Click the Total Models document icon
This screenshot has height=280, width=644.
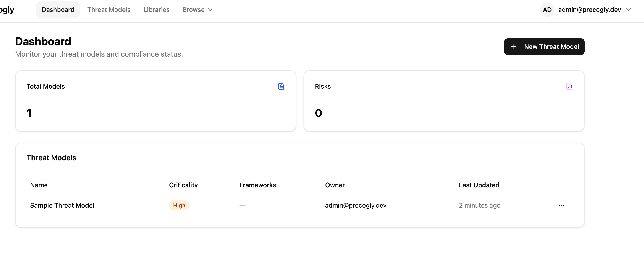click(281, 86)
